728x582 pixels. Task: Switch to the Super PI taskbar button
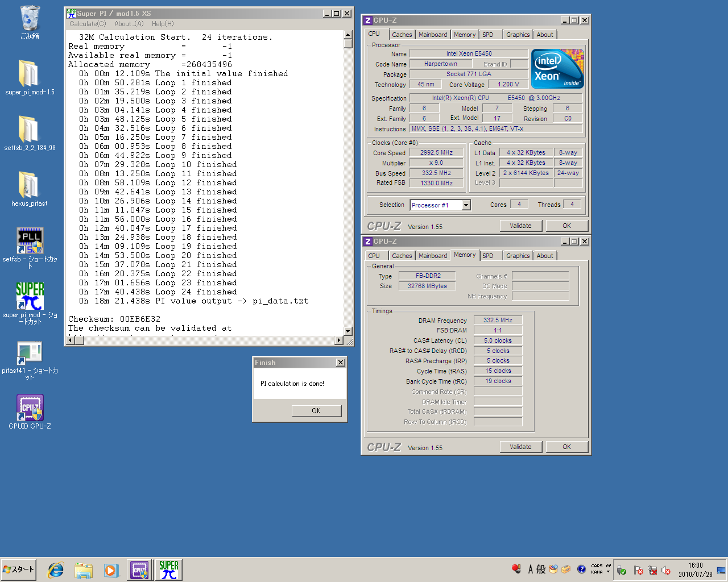click(169, 570)
